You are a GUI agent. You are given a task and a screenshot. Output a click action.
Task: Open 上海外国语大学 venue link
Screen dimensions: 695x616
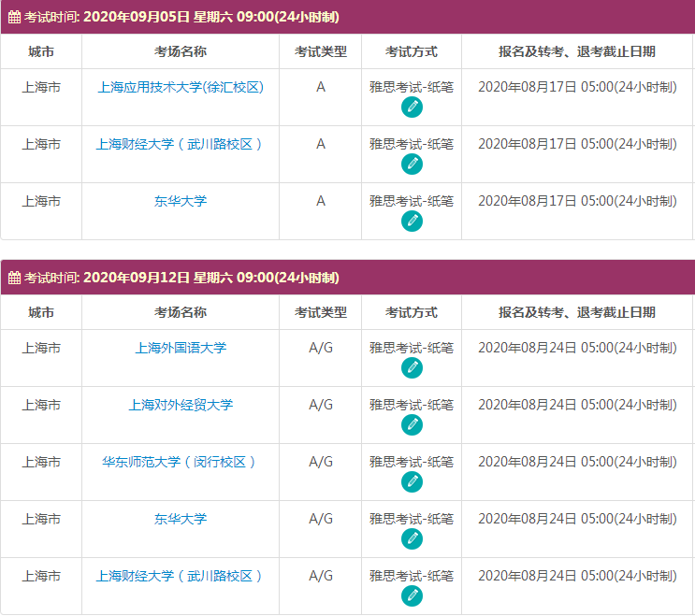point(181,348)
